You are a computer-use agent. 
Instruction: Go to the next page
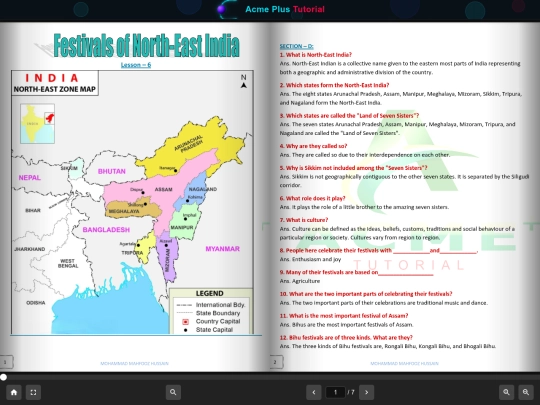[x=366, y=392]
